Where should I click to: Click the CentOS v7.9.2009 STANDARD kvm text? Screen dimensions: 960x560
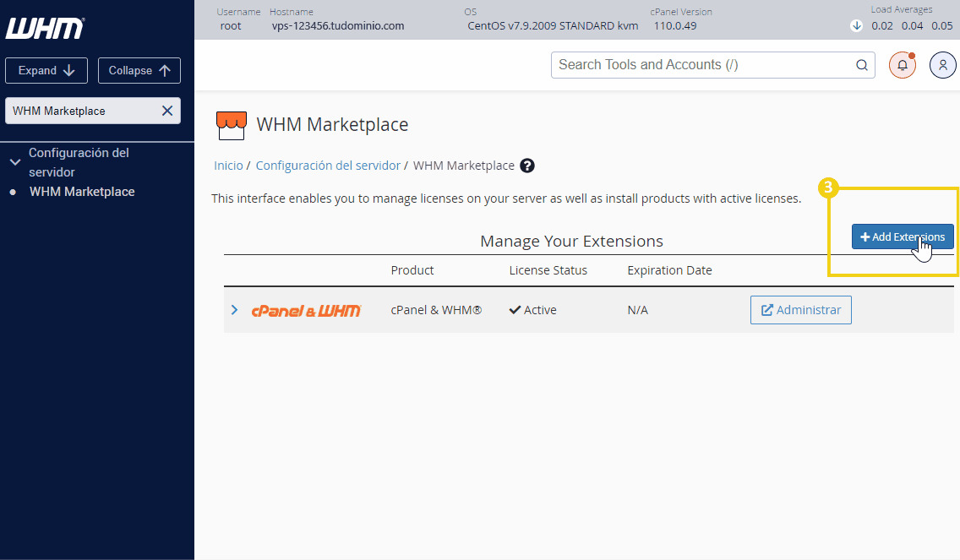coord(553,25)
